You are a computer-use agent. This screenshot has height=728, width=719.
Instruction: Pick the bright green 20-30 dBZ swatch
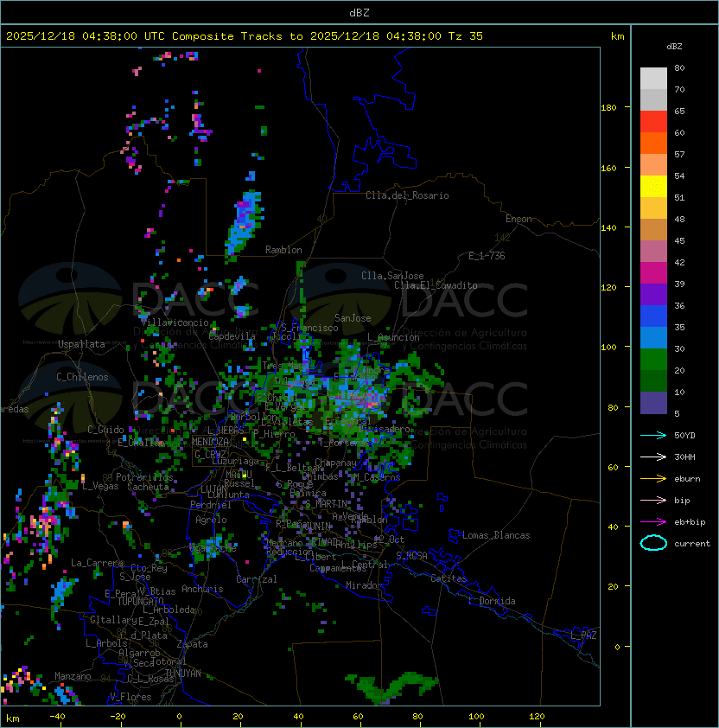pos(653,360)
